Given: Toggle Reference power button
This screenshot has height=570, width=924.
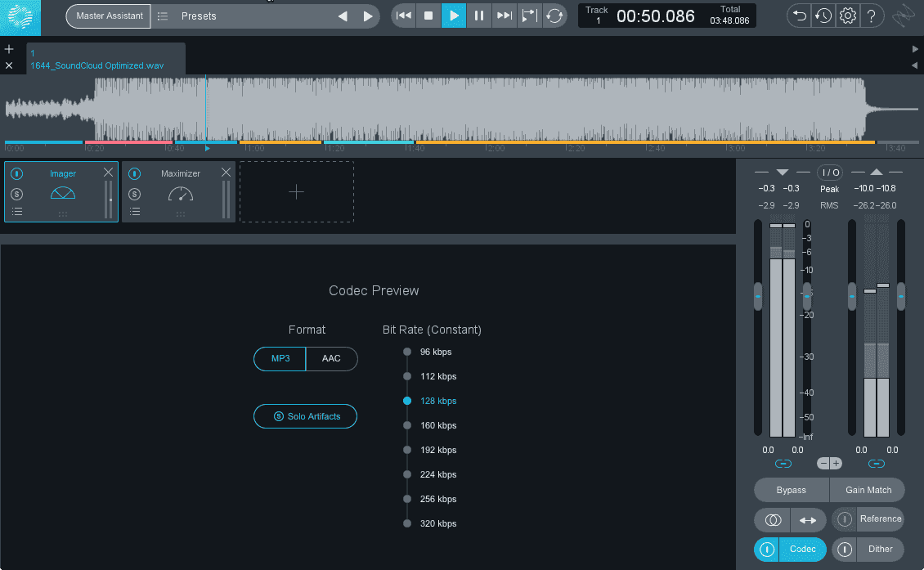Looking at the screenshot, I should [x=845, y=519].
